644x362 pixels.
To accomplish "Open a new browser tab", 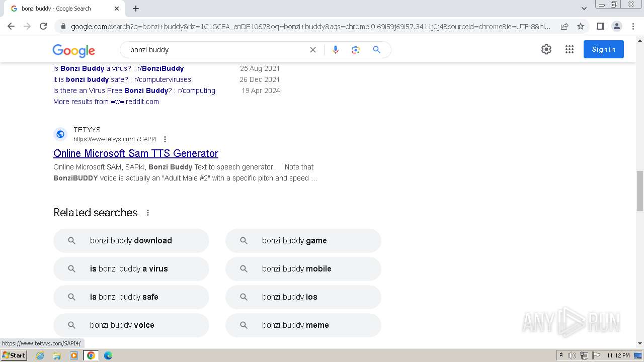I will point(136,9).
